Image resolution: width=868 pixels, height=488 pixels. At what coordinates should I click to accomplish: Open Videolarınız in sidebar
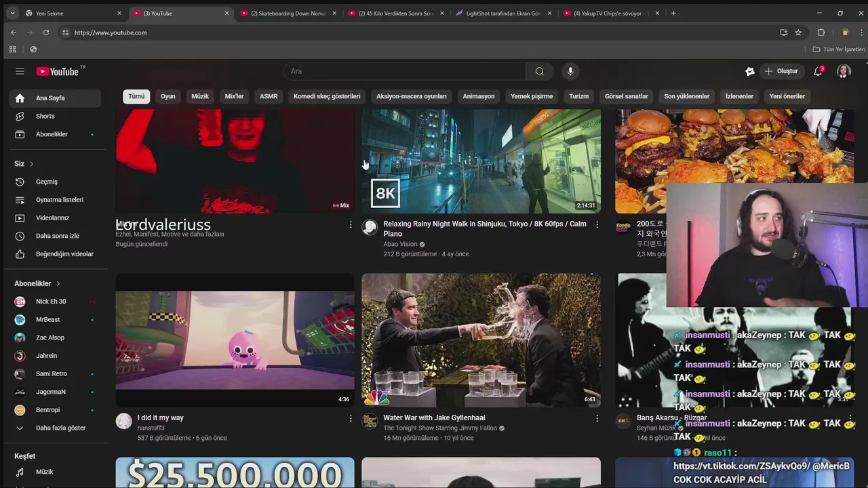pyautogui.click(x=56, y=218)
